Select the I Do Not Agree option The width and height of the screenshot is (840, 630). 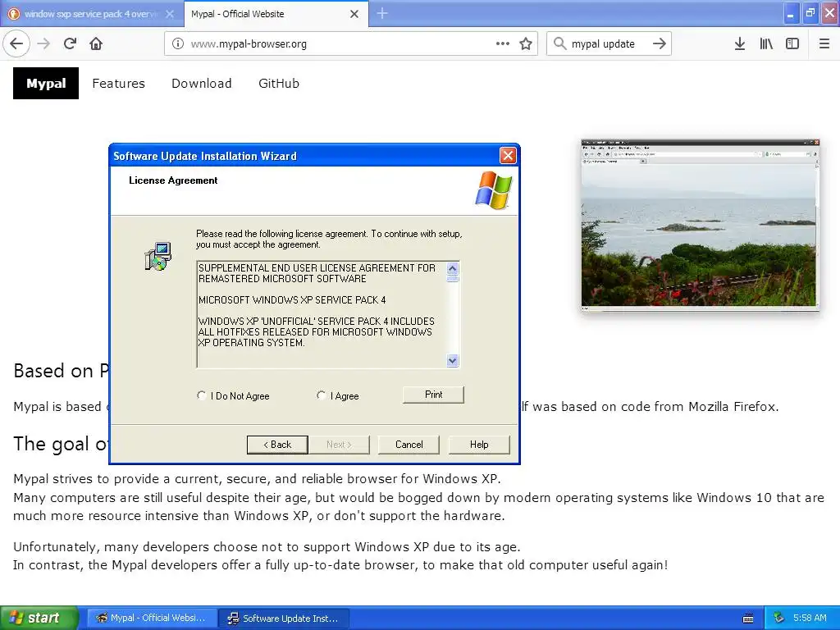(233, 396)
